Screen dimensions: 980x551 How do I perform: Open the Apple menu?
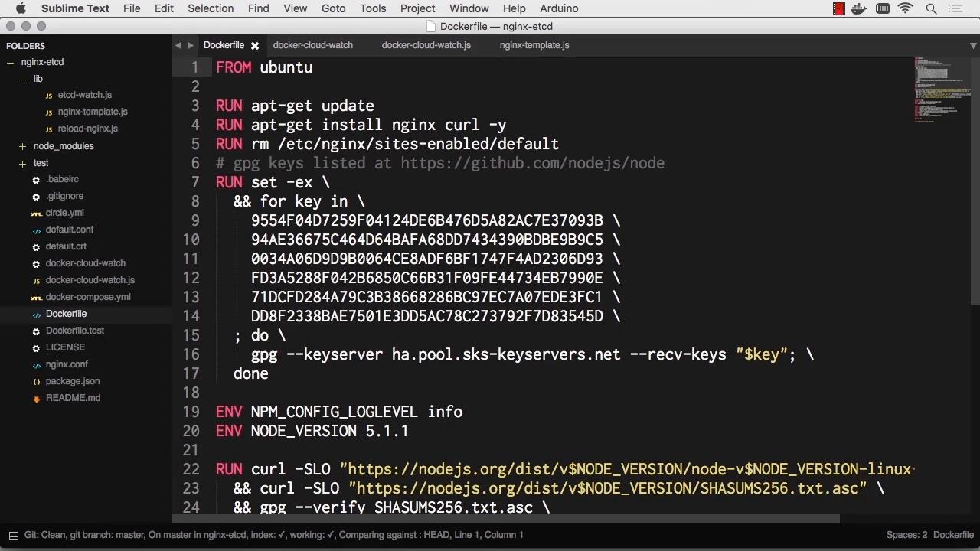pos(21,8)
